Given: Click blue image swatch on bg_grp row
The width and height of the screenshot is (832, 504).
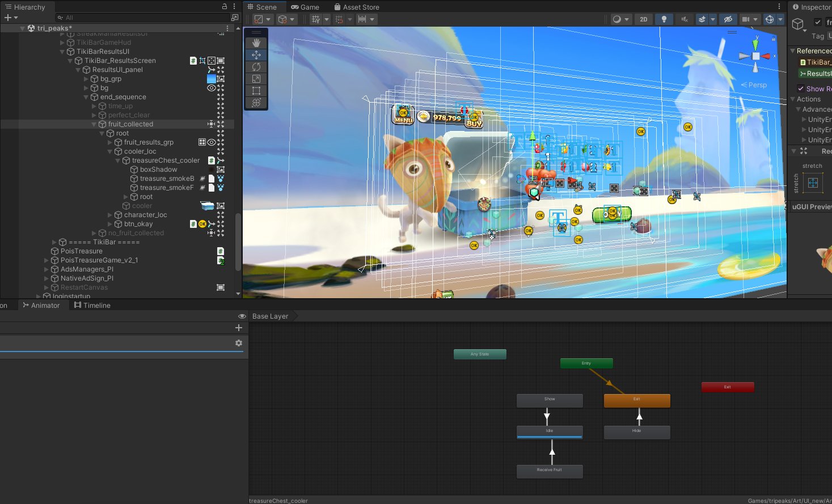Looking at the screenshot, I should point(212,79).
